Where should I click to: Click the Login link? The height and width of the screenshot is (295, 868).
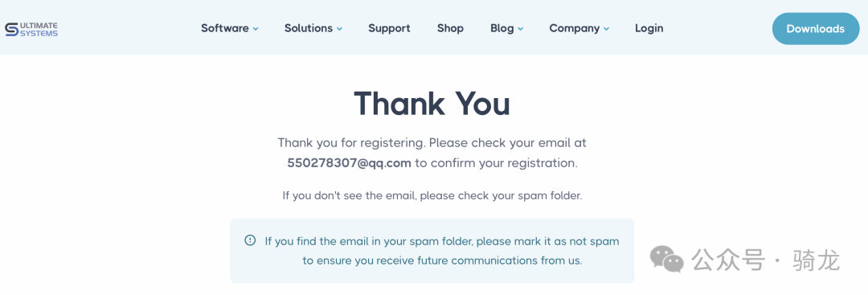click(x=649, y=28)
